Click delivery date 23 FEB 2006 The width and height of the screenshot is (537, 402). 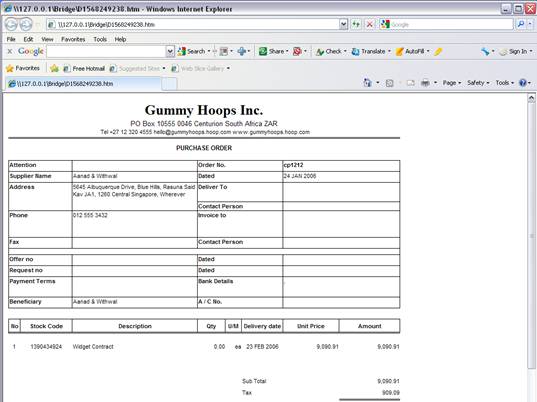pos(262,347)
